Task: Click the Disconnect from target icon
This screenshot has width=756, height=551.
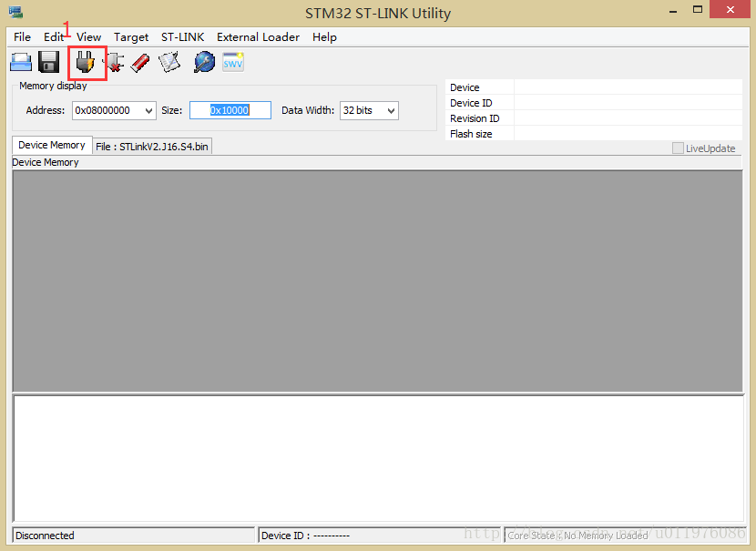Action: pos(114,62)
